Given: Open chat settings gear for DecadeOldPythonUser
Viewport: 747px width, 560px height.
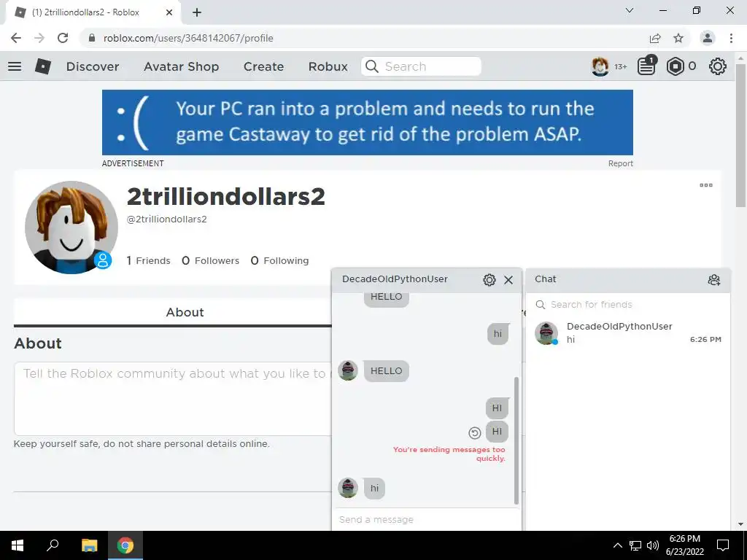Looking at the screenshot, I should click(489, 279).
